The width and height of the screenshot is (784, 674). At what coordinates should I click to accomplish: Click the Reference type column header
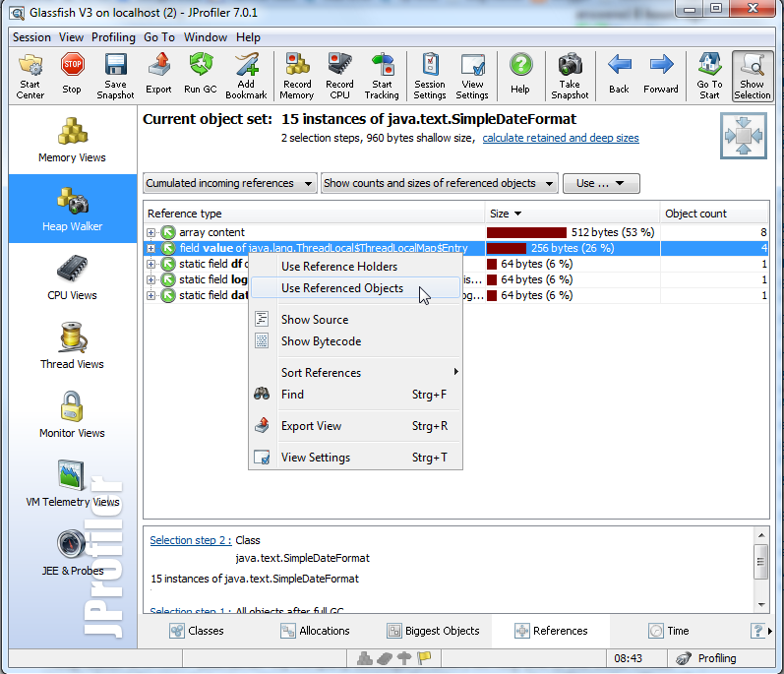click(314, 214)
